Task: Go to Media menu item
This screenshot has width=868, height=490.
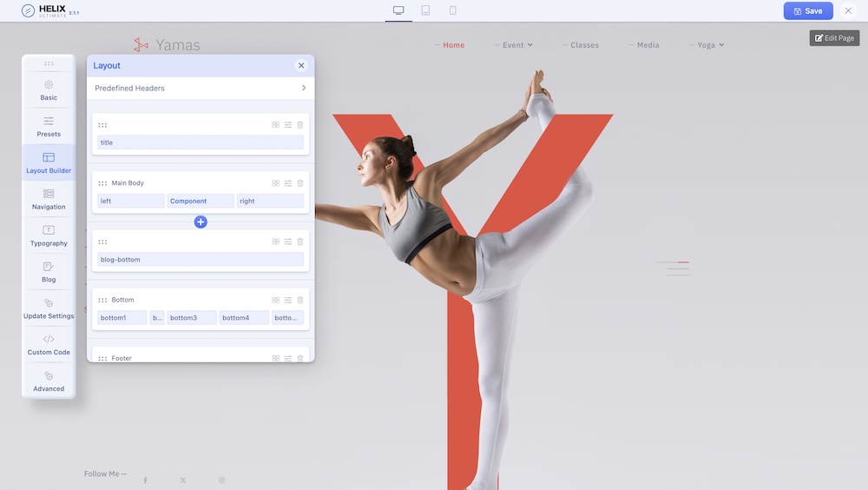Action: coord(648,45)
